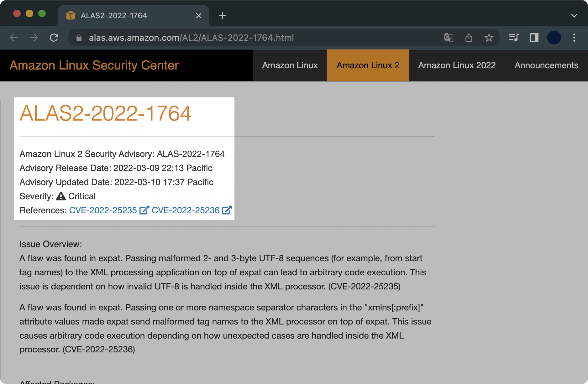Screen dimensions: 588x384
Task: Bookmark this page with the star
Action: (489, 38)
